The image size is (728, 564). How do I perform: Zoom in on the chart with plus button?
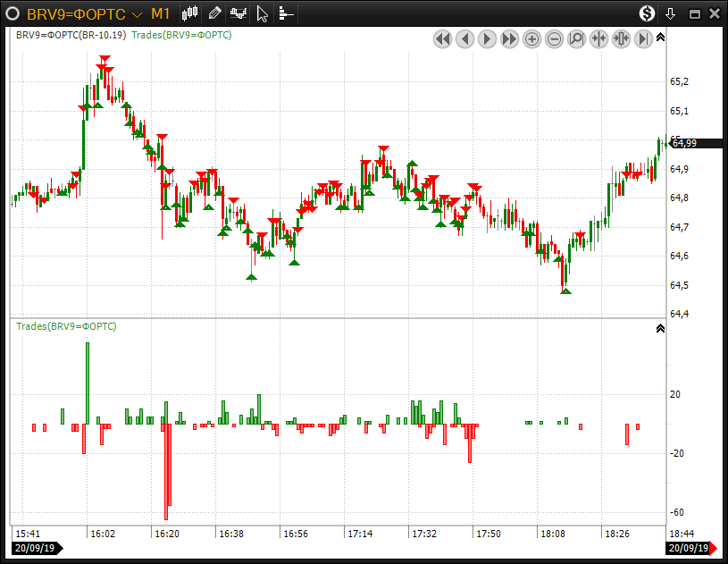coord(531,38)
